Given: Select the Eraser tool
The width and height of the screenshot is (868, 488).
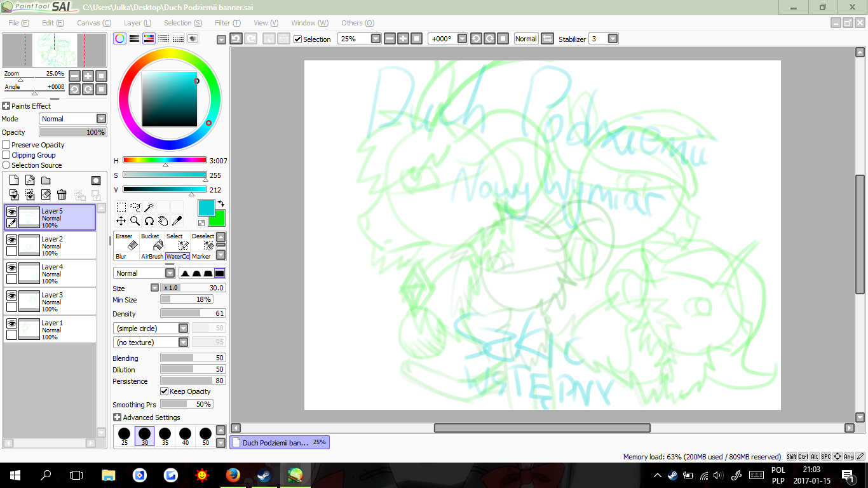Looking at the screenshot, I should tap(126, 243).
